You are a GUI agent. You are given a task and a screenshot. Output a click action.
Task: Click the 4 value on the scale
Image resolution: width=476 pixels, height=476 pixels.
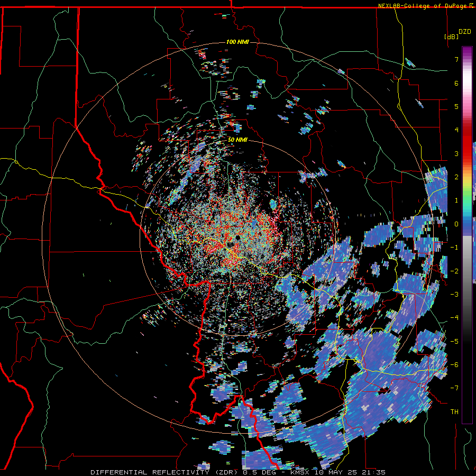coord(456,130)
